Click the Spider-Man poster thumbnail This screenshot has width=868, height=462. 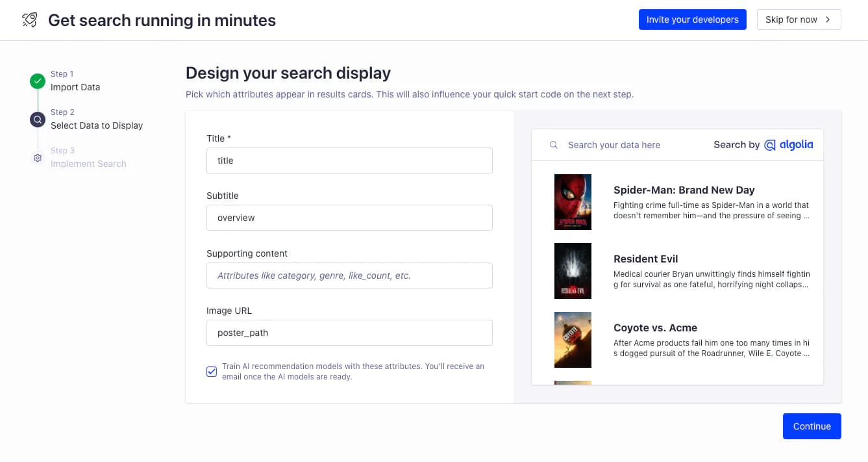click(x=573, y=202)
